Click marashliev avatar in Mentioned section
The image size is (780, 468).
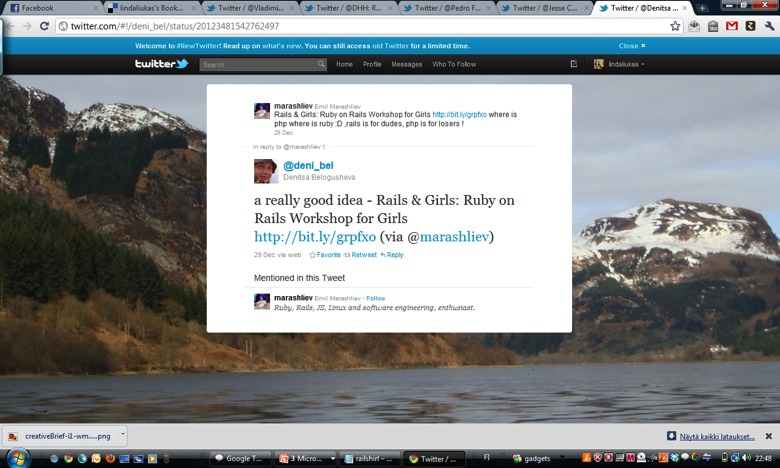(262, 301)
